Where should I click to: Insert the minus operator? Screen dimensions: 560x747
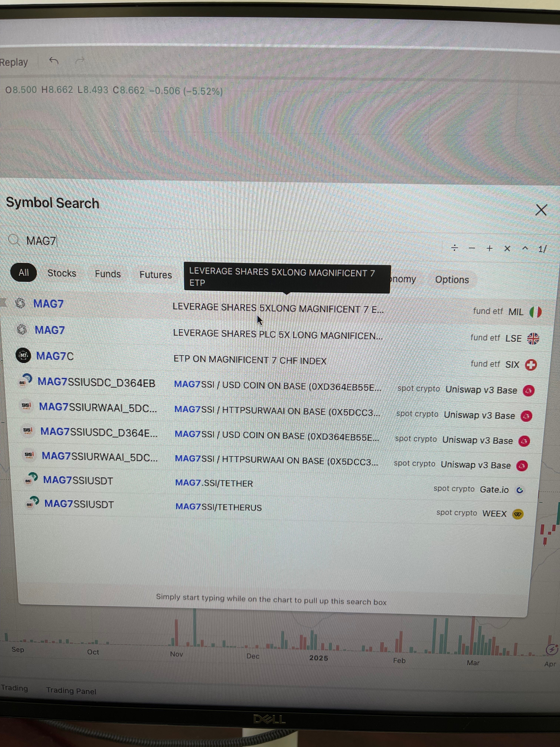click(472, 249)
